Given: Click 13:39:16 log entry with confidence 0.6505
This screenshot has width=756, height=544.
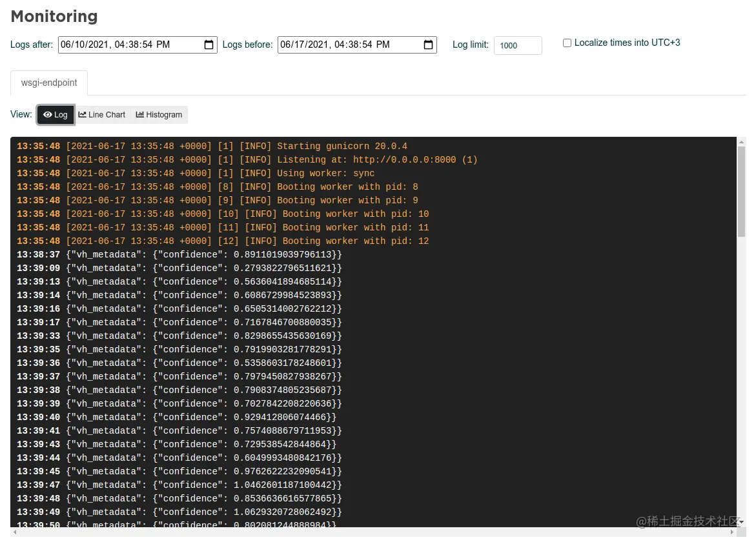Looking at the screenshot, I should pyautogui.click(x=179, y=308).
